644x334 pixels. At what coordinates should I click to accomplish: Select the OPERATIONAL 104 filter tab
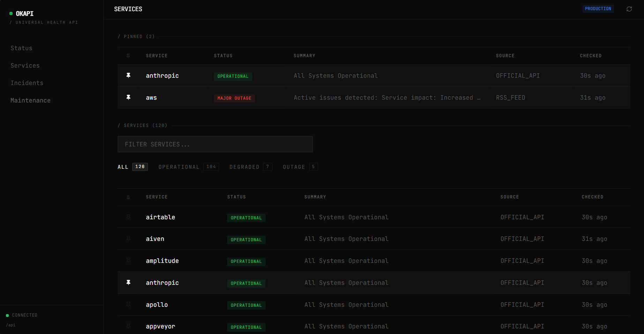click(189, 167)
